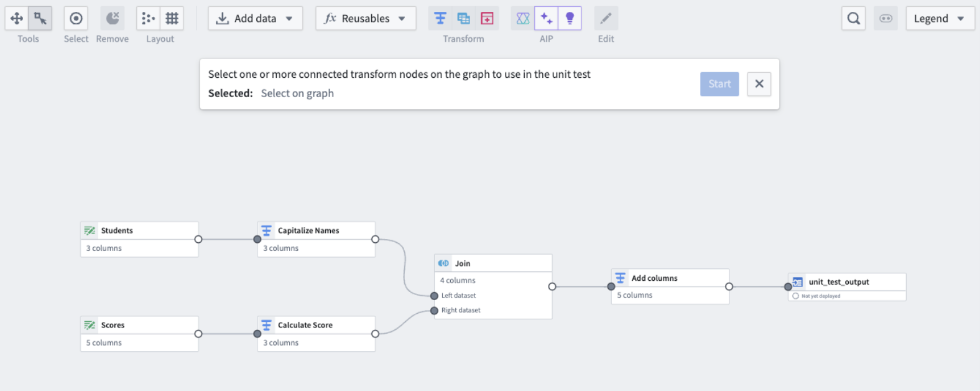Click the Select target icon
The image size is (980, 391).
click(76, 19)
